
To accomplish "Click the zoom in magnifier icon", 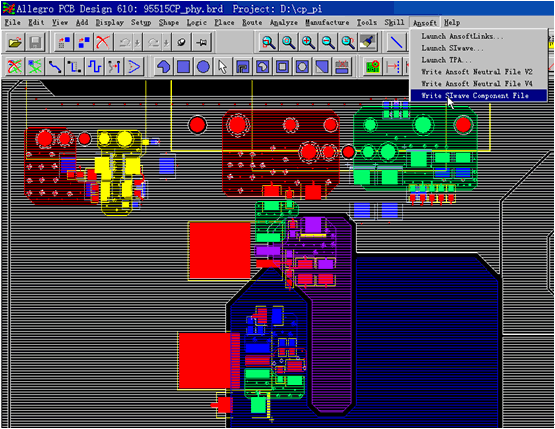I will click(x=308, y=42).
